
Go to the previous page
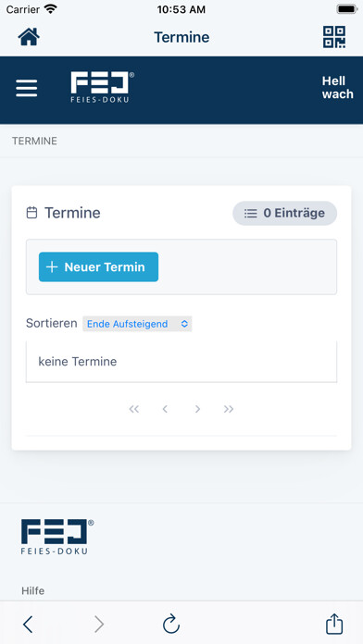[165, 409]
